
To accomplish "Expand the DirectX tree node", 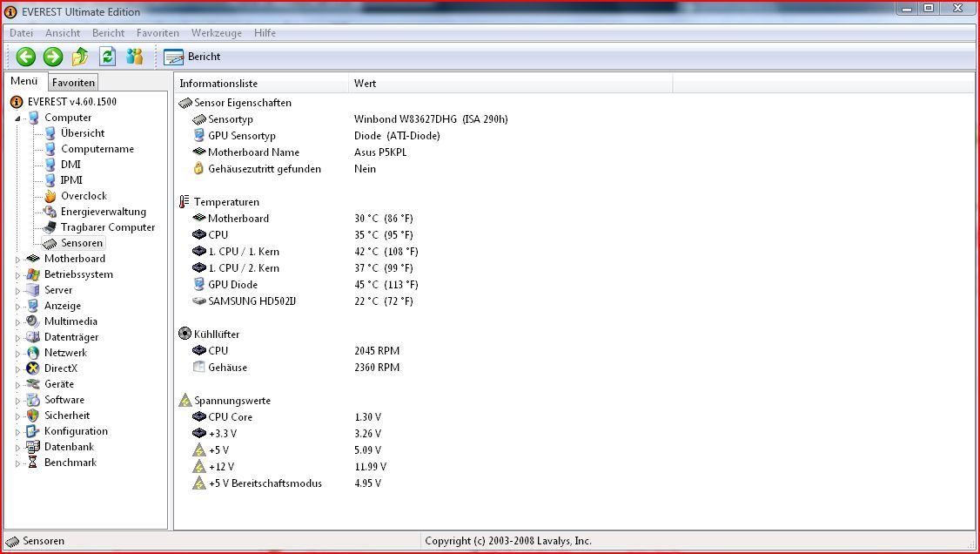I will (x=17, y=369).
